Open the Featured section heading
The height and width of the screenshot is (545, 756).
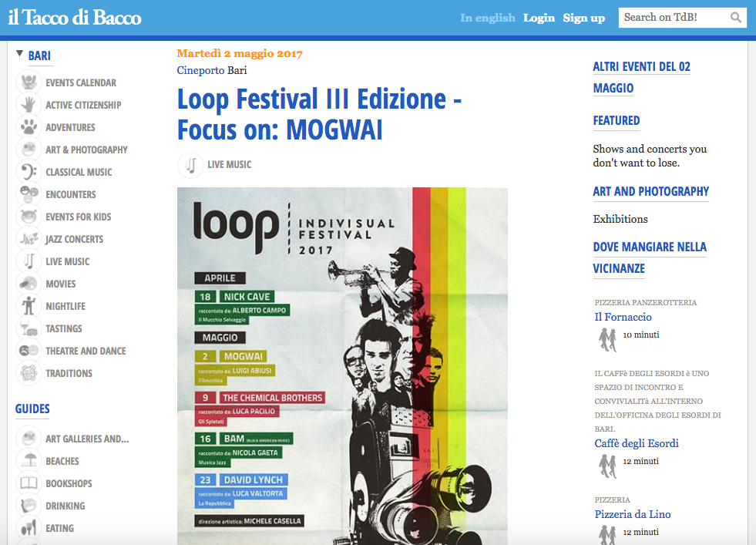pos(617,120)
